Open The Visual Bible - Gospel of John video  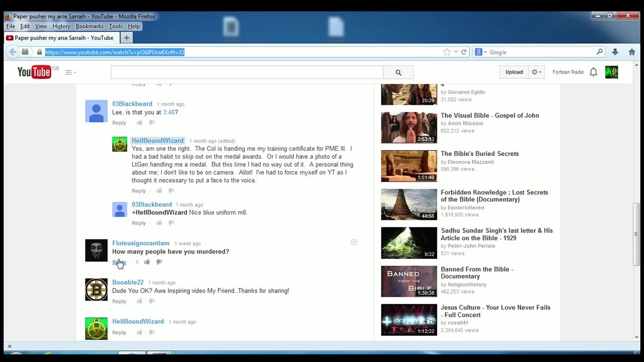point(490,115)
